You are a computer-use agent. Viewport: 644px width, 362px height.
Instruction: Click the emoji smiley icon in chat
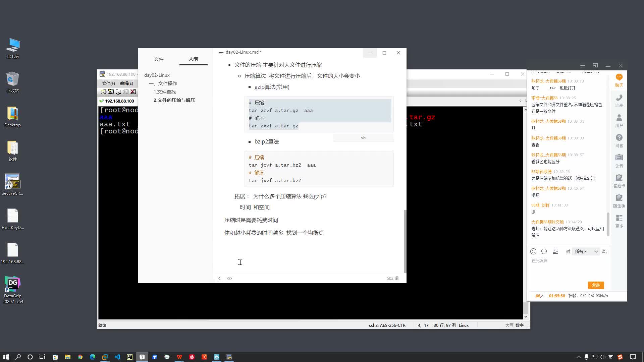(533, 251)
